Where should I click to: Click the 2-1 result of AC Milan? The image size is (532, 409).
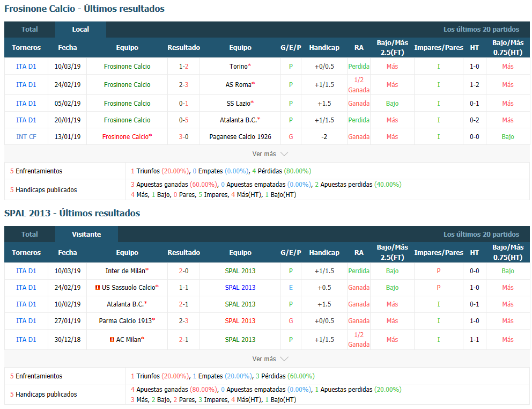coord(183,340)
